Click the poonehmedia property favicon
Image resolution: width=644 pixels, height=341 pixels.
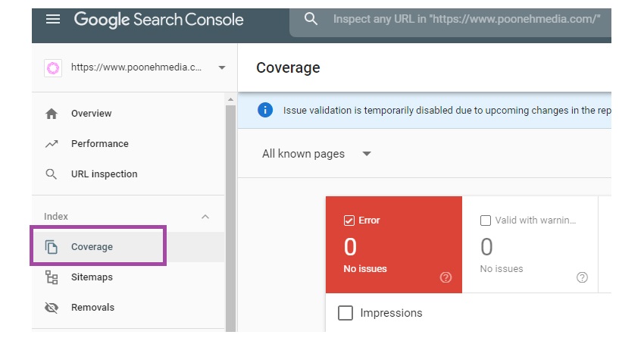click(53, 67)
